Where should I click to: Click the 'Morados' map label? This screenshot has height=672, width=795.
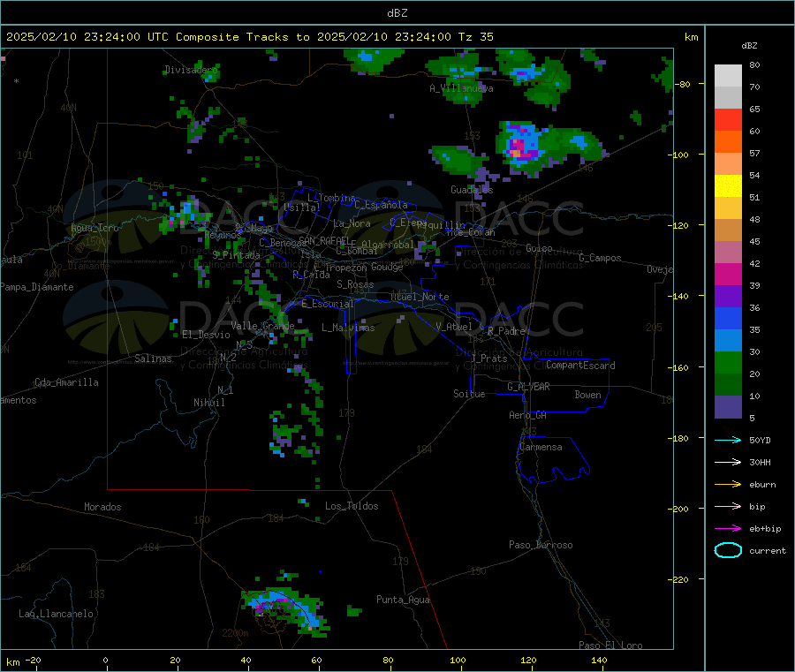(x=102, y=507)
